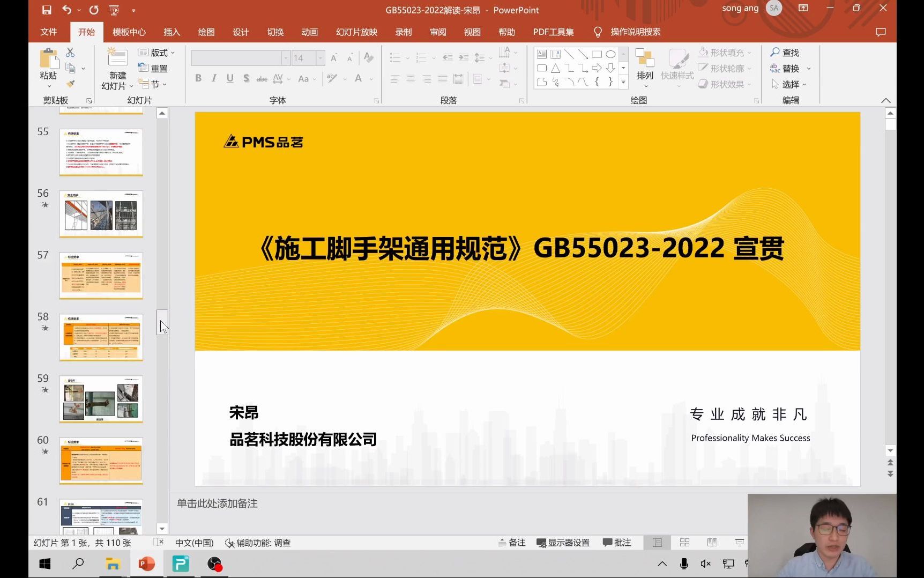Image resolution: width=924 pixels, height=578 pixels.
Task: Open the 版式 layout dropdown
Action: [x=157, y=53]
